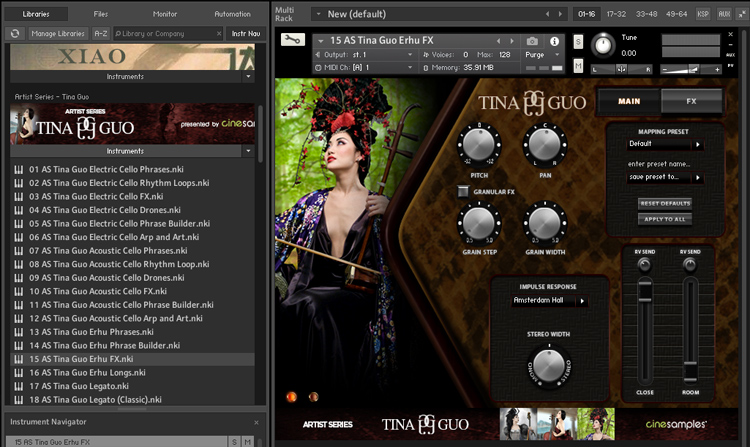Toggle the AUX sends view

coord(724,14)
